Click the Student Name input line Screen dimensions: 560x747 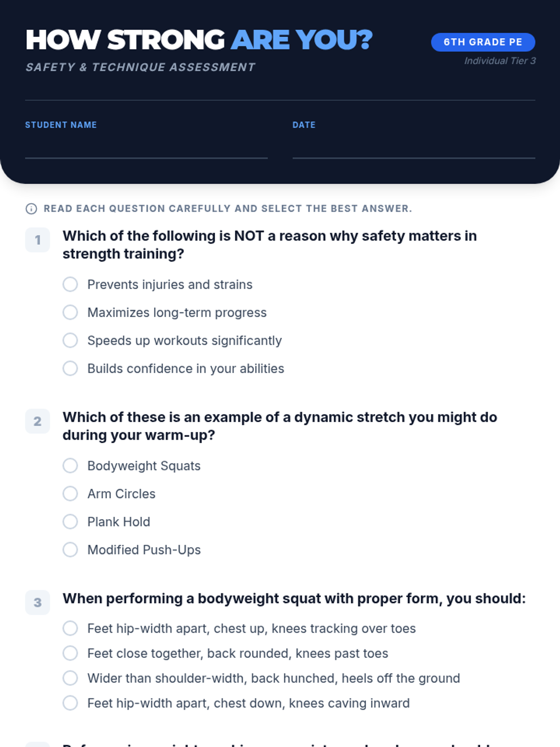147,148
